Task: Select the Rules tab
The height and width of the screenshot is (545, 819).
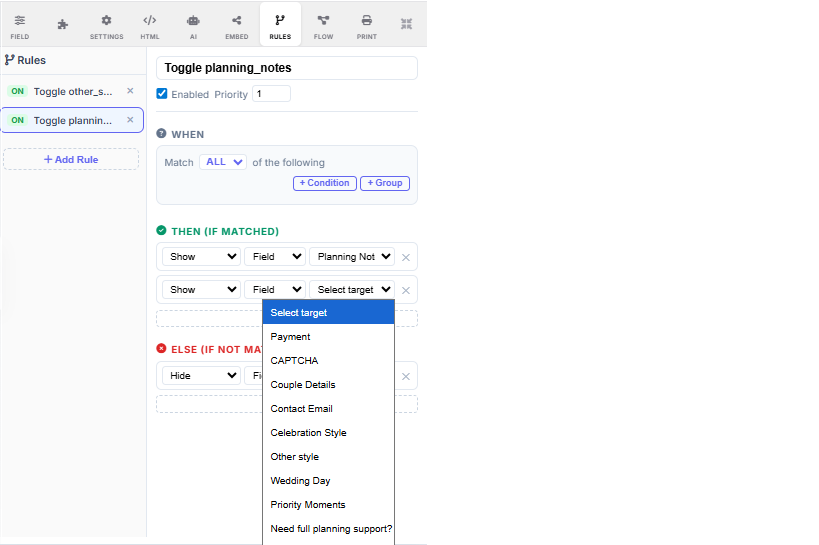Action: (x=280, y=25)
